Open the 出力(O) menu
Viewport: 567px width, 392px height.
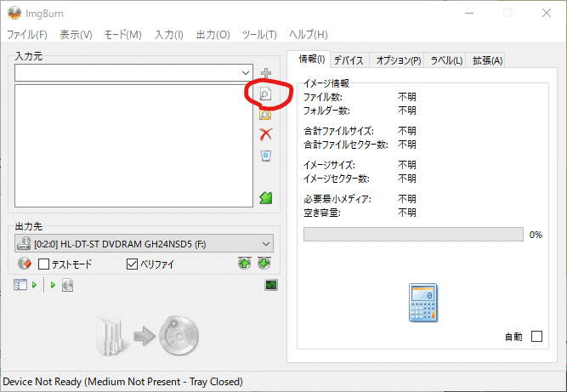point(213,35)
